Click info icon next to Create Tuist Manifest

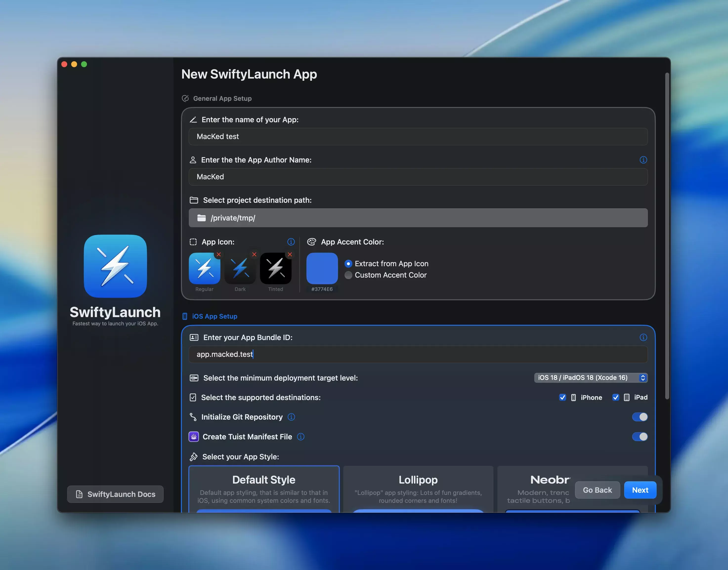click(x=300, y=436)
